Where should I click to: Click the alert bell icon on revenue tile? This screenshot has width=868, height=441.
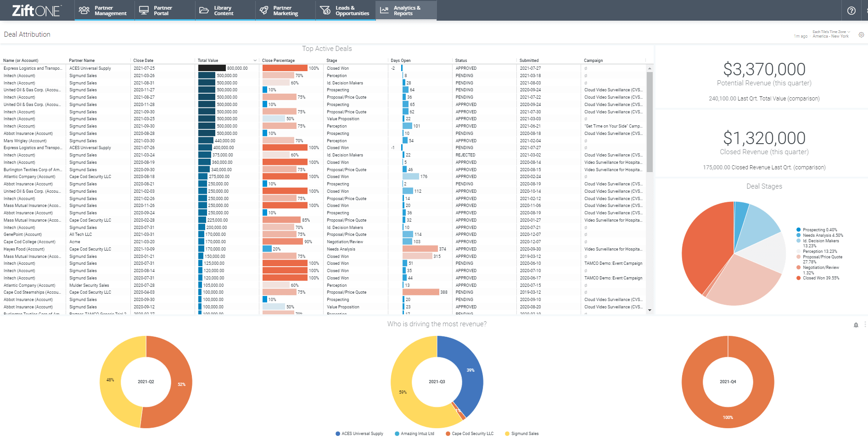856,325
